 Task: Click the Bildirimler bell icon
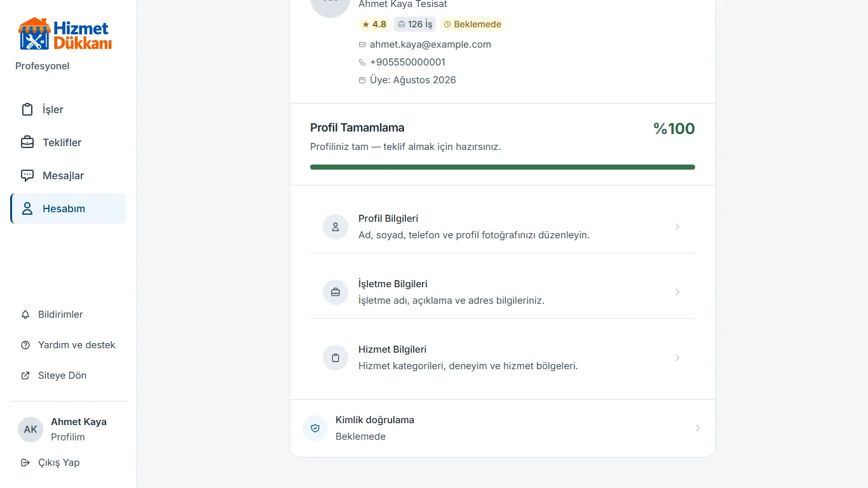25,315
